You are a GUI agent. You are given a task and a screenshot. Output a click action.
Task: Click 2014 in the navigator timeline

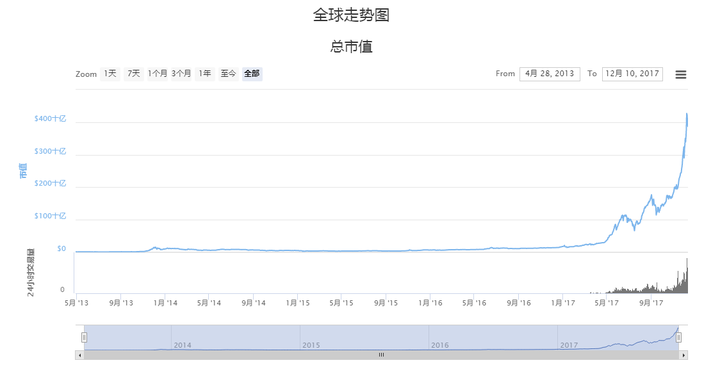point(183,345)
